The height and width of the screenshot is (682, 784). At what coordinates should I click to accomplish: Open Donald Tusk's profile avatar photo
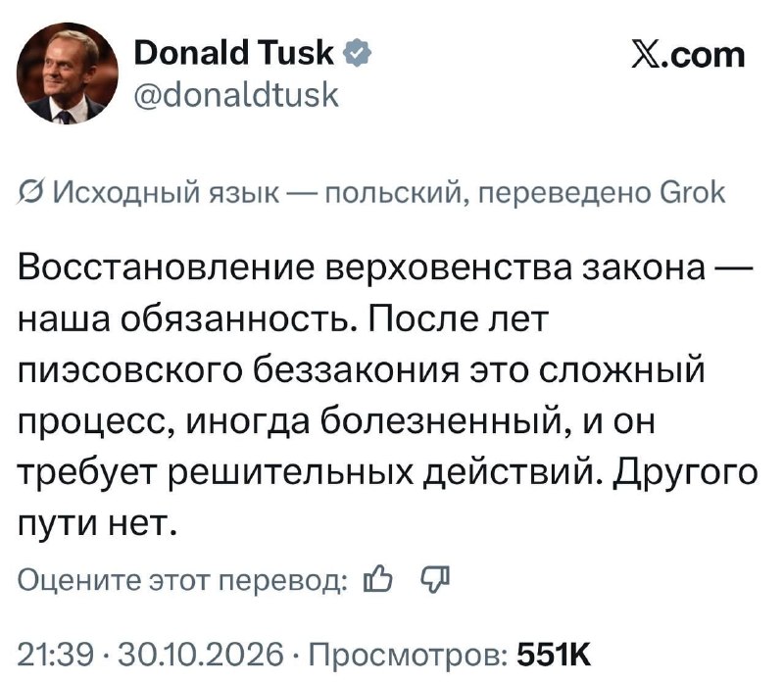pos(68,74)
